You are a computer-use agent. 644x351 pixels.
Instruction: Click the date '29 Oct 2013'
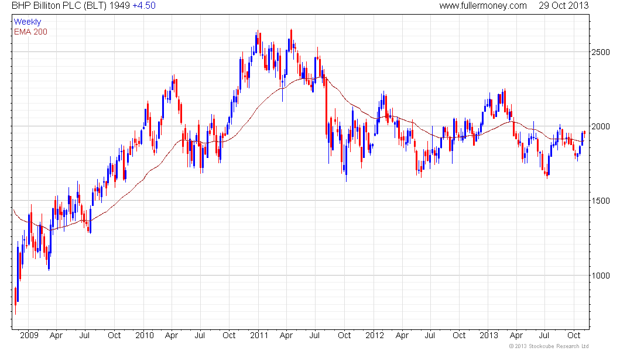[563, 6]
